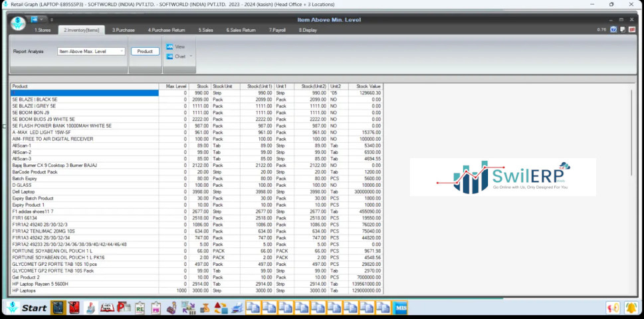Click the Stock Value column header
644x319 pixels.
coord(366,86)
